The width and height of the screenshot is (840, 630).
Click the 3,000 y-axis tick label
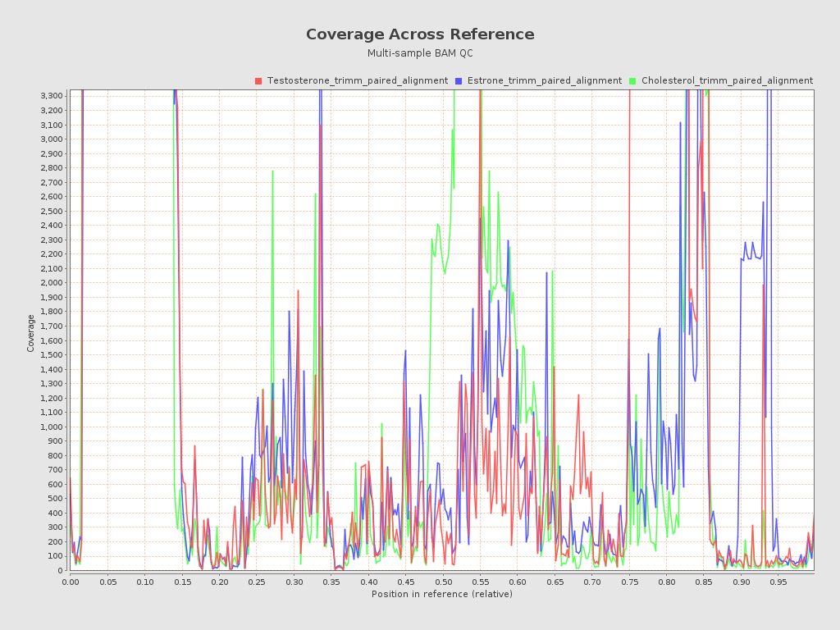[x=52, y=139]
